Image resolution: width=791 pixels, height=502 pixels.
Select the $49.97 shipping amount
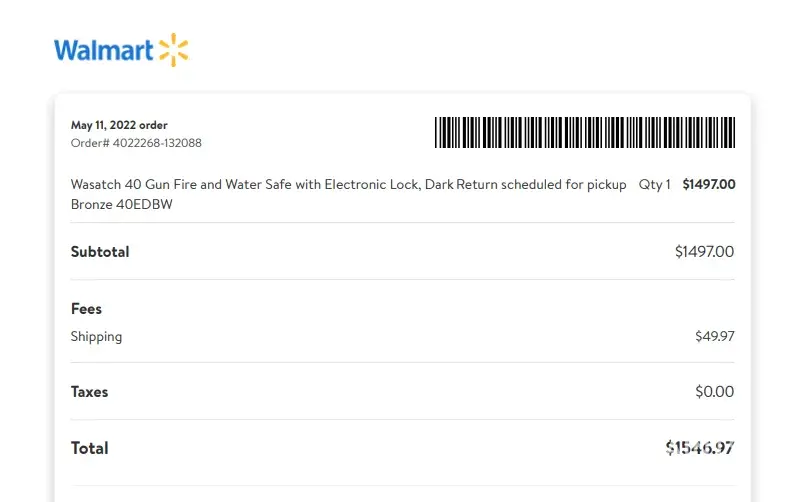pos(714,337)
